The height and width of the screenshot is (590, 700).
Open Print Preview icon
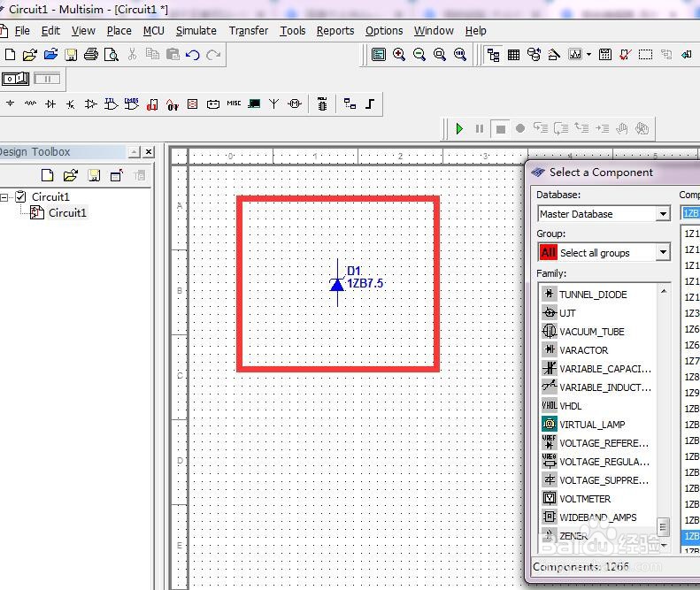pos(112,55)
